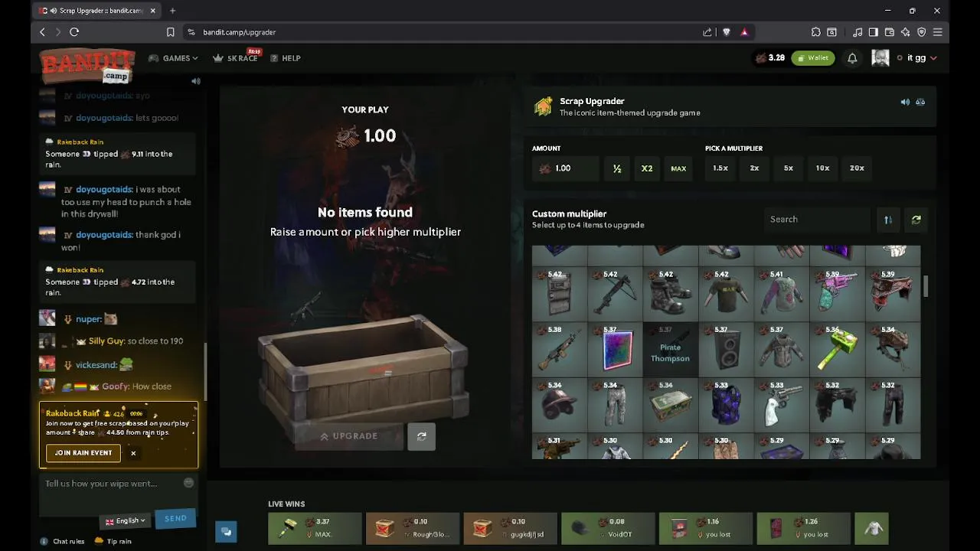Open the fairness scales icon
Viewport: 980px width, 551px height.
[x=920, y=102]
